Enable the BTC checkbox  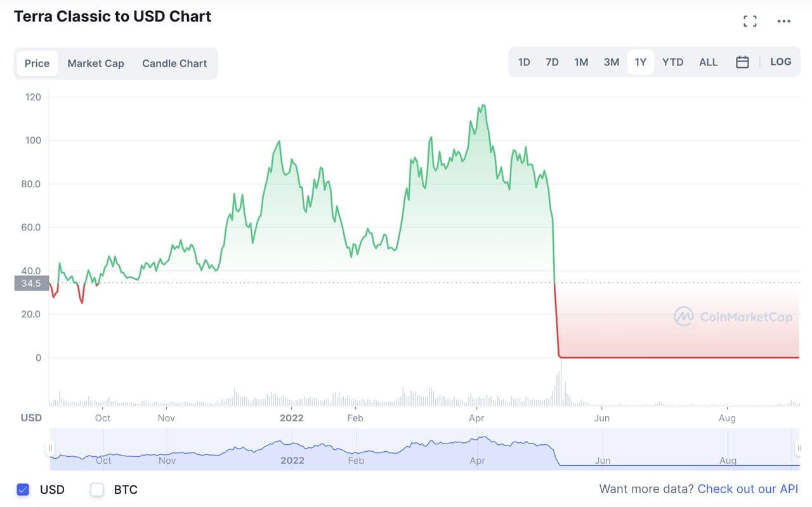97,489
